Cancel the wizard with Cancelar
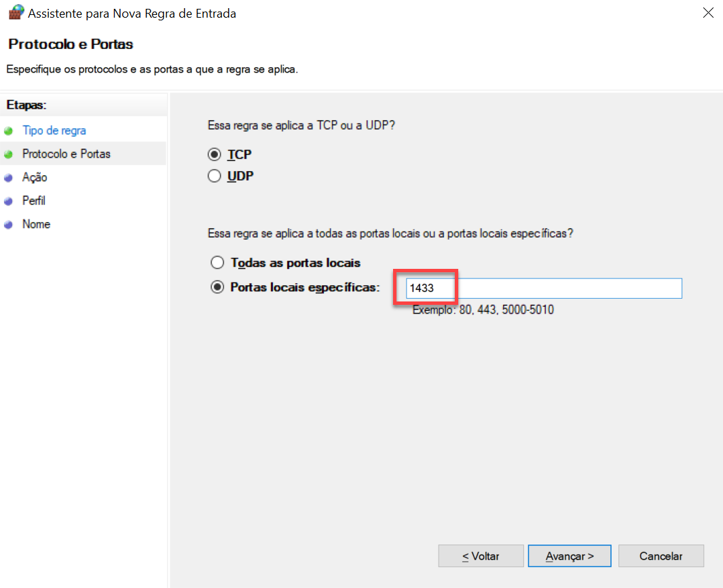 661,556
